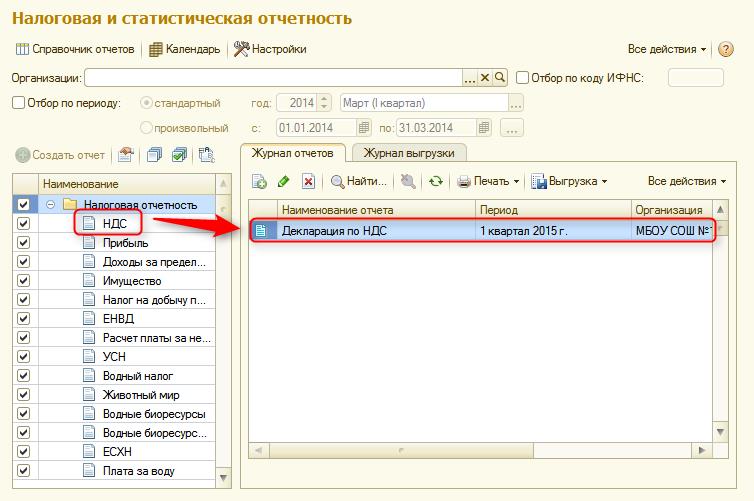
Task: Open top-right Все действия menu
Action: point(666,49)
